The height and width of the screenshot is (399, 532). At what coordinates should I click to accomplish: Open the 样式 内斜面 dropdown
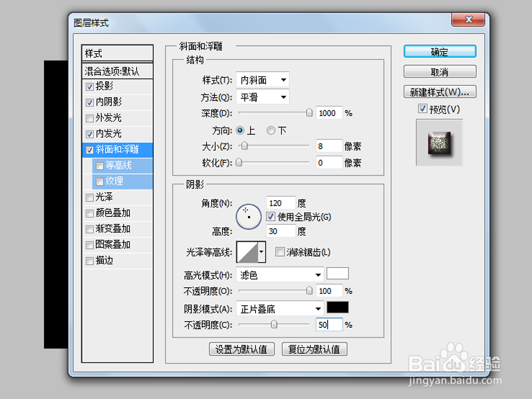(x=263, y=80)
